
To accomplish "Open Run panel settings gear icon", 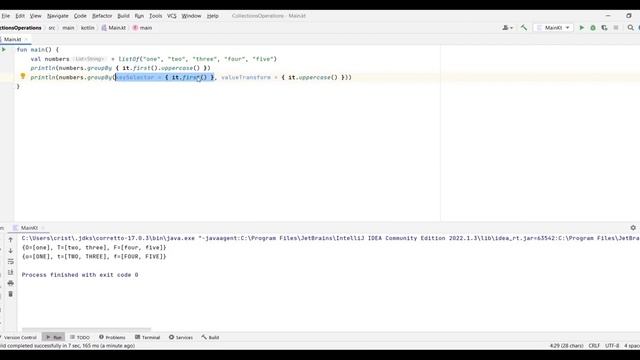I will click(633, 228).
